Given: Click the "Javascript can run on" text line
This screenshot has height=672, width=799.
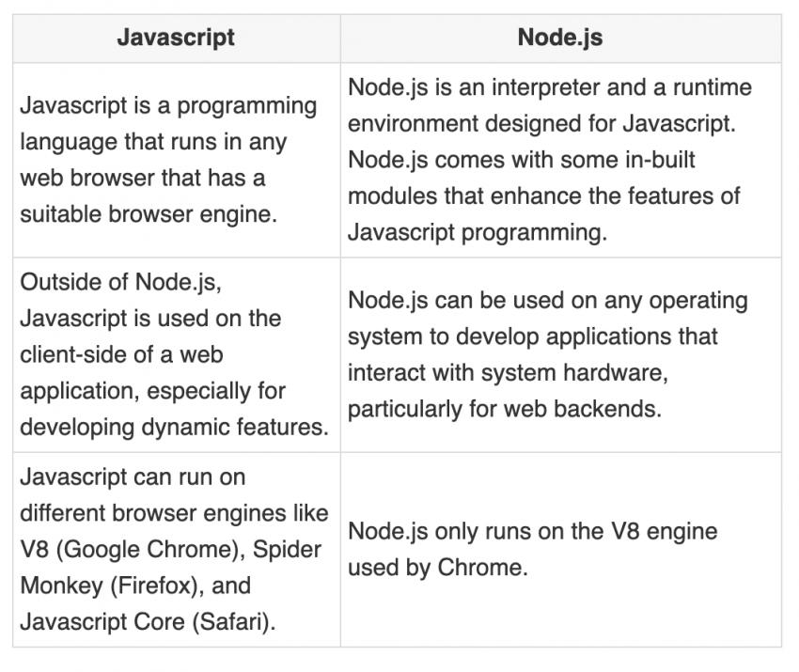Looking at the screenshot, I should (132, 477).
